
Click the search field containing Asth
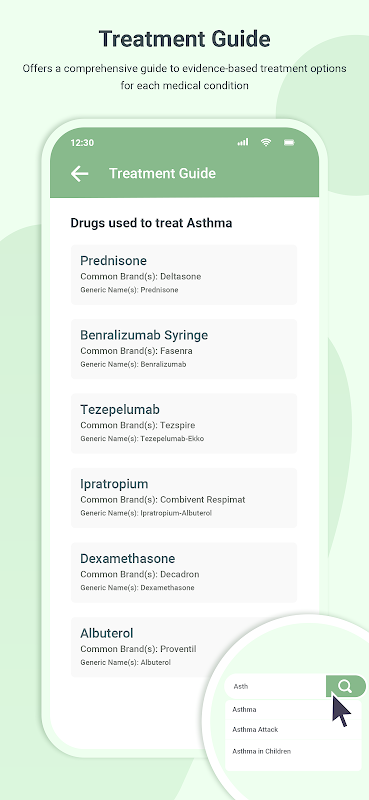click(276, 686)
